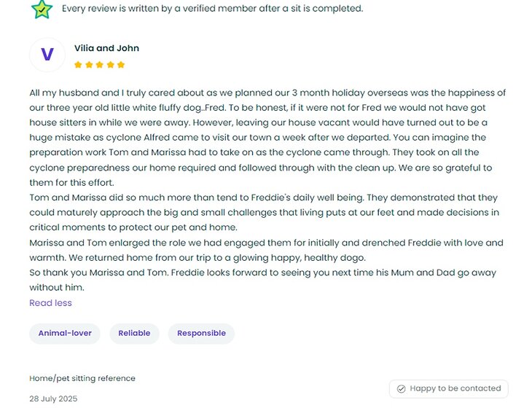Click the verified member review notice text
This screenshot has height=408, width=532.
click(x=212, y=9)
